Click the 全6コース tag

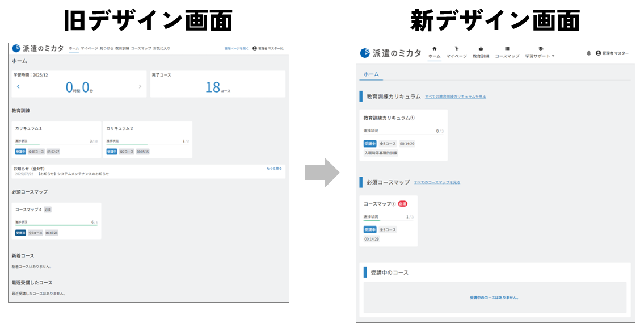point(35,233)
